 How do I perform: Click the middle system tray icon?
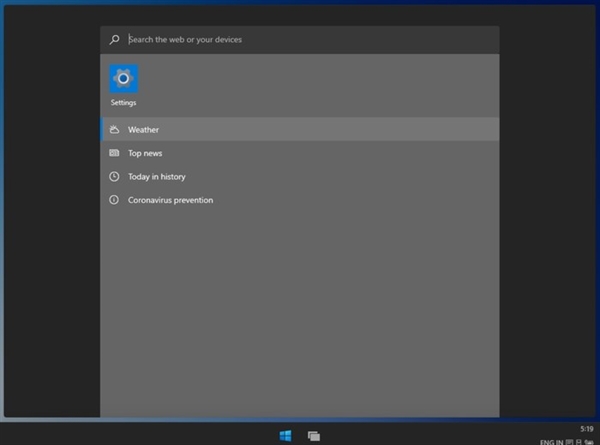(579, 441)
